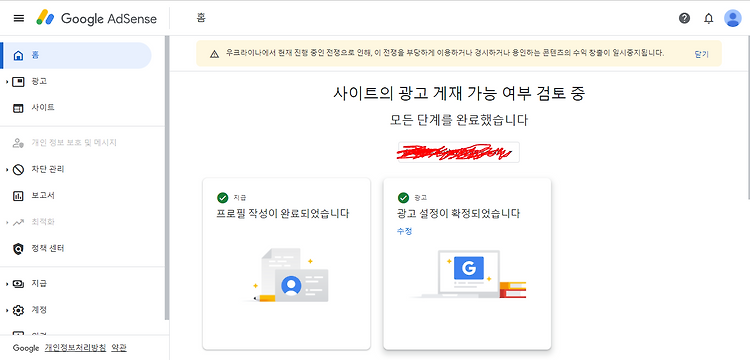
Task: Click 프로필 작성이 완료되었습니다 card title
Action: [x=283, y=214]
